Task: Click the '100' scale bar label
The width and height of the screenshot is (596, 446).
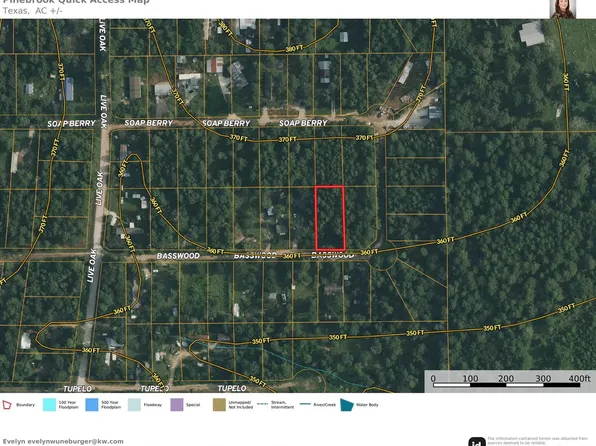Action: coord(470,379)
